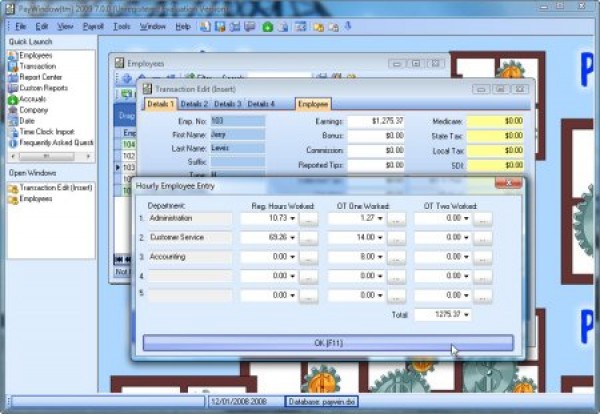The width and height of the screenshot is (600, 414).
Task: Expand Accounting OT One Worked dropdown
Action: pos(380,257)
